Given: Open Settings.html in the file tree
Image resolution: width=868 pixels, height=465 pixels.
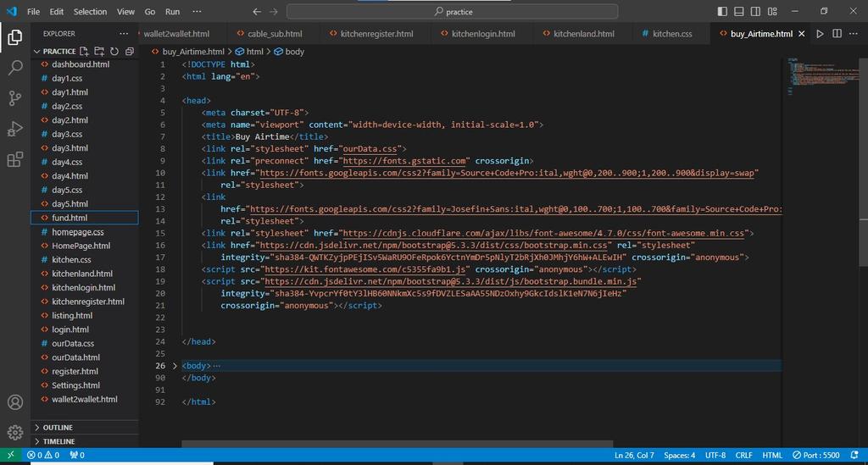Looking at the screenshot, I should 84,385.
